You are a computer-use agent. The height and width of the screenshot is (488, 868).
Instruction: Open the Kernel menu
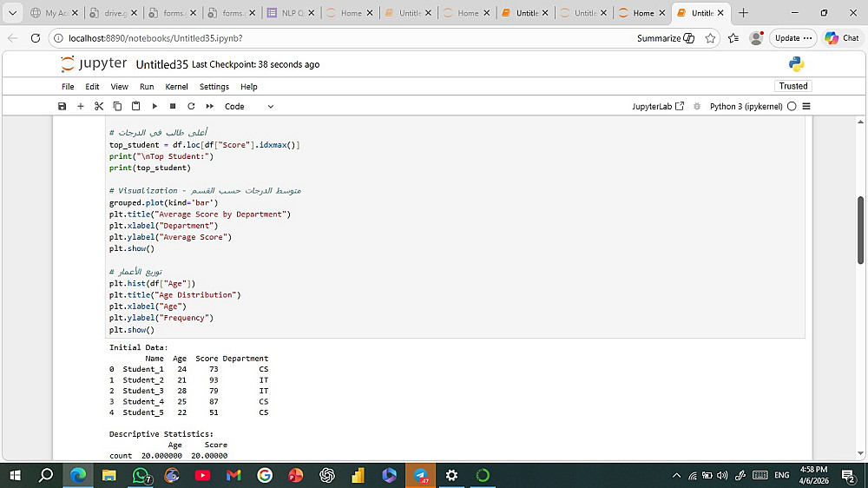(176, 87)
